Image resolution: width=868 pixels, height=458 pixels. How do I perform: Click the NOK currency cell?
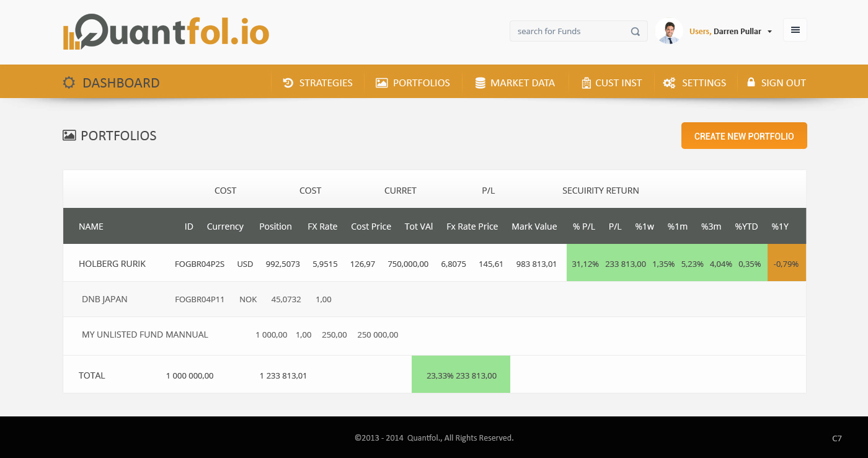(248, 299)
